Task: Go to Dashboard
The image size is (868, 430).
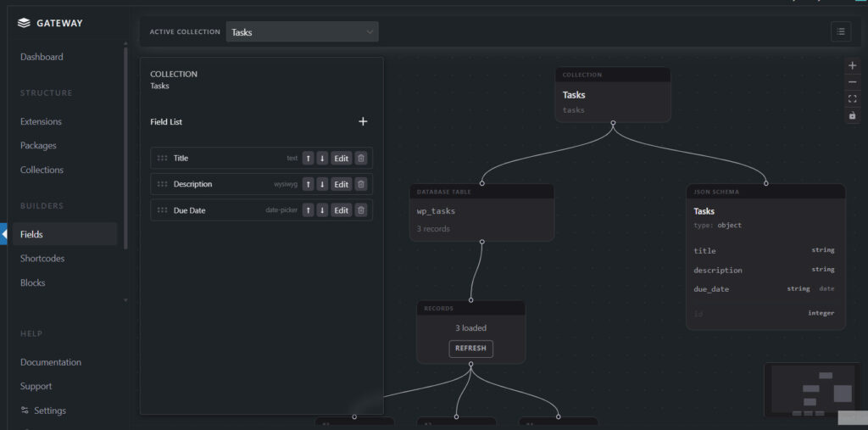Action: (42, 57)
